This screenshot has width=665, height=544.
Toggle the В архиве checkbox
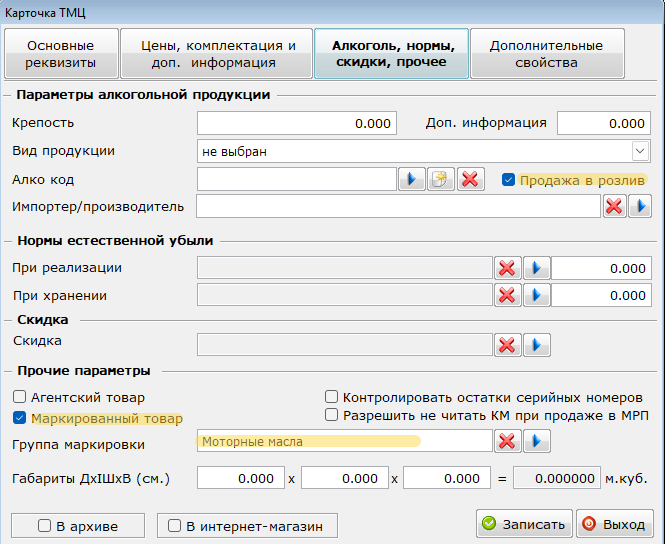tap(45, 526)
